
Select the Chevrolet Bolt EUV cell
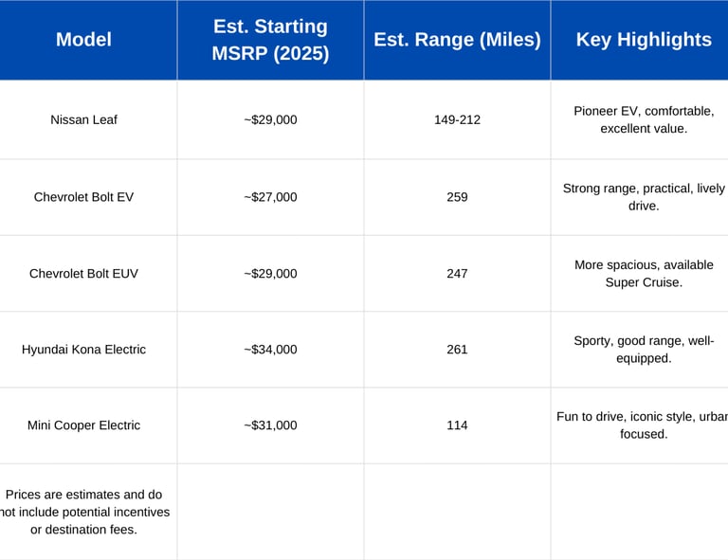pos(83,274)
